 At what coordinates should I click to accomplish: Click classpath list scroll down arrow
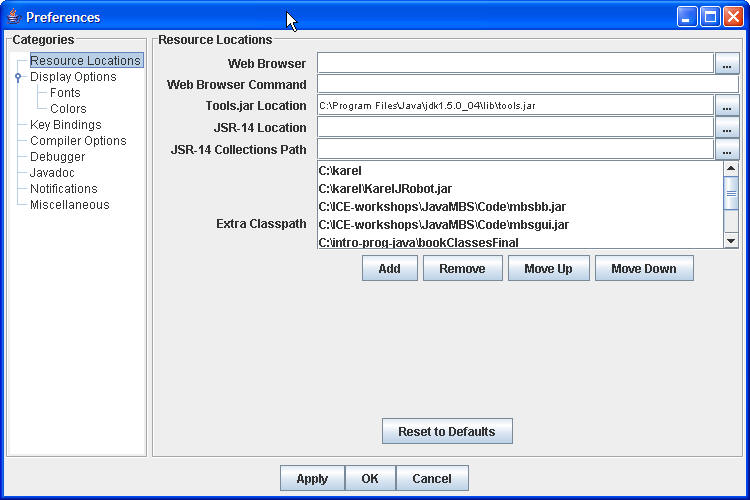click(731, 241)
